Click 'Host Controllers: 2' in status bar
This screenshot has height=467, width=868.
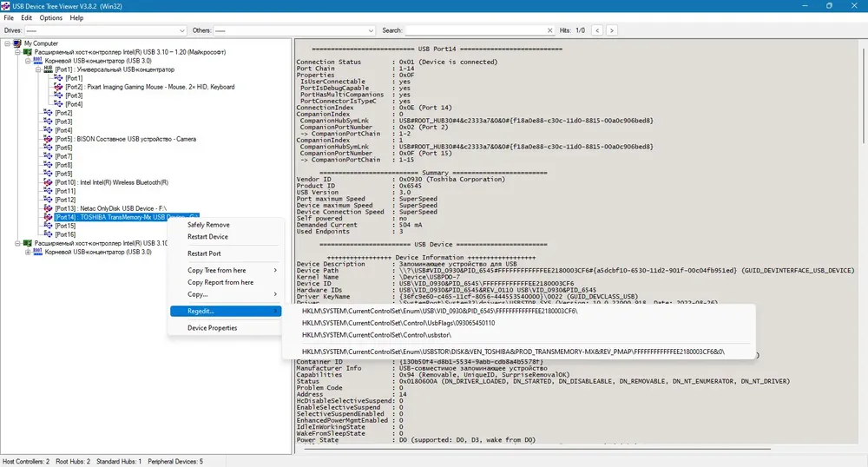click(25, 462)
